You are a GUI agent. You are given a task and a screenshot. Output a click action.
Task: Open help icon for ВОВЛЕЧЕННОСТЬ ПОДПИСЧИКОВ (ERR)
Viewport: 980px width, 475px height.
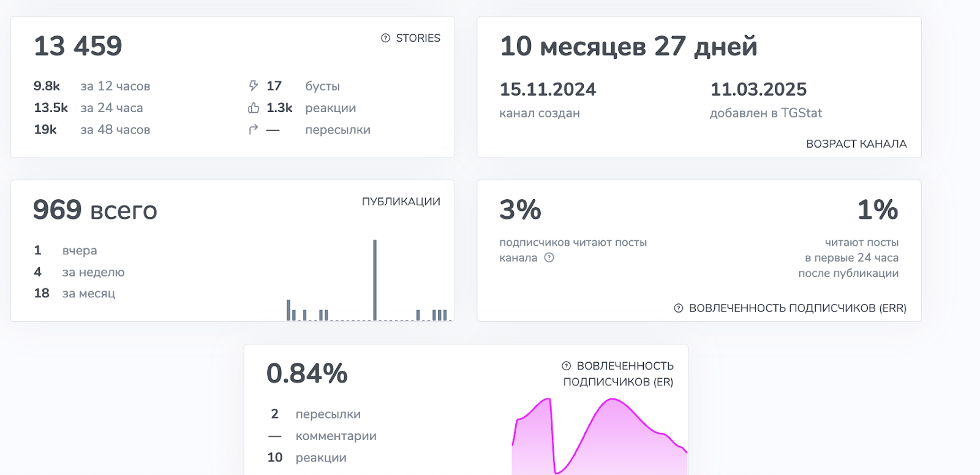click(679, 308)
